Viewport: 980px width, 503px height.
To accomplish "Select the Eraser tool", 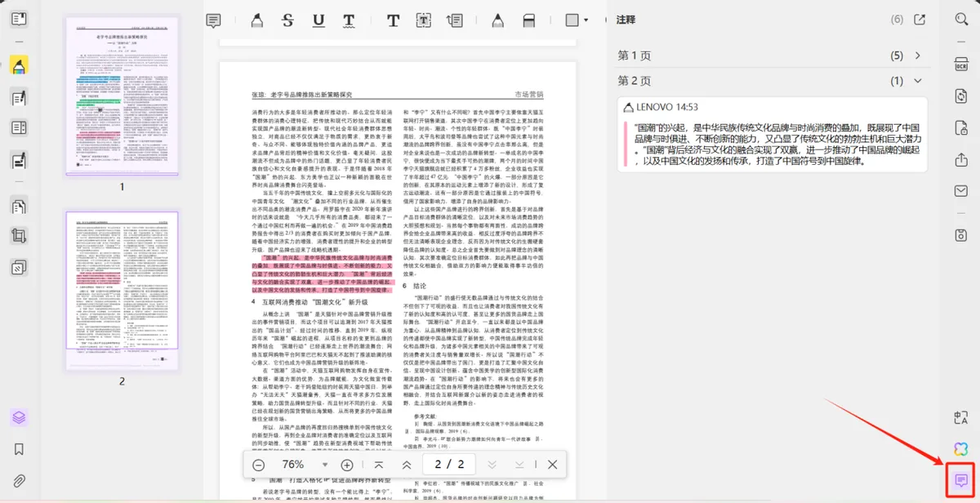I will [x=529, y=20].
